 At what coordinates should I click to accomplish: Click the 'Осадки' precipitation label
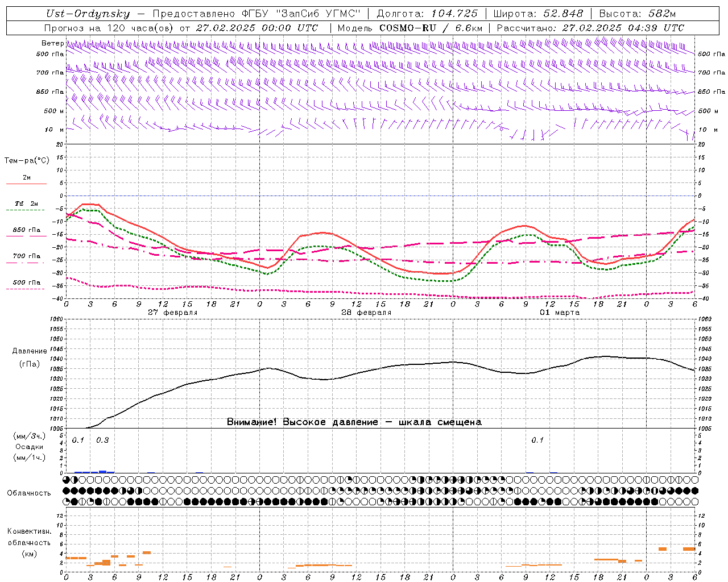30,447
